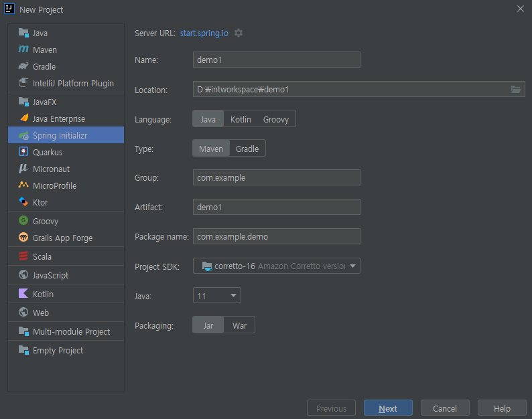
Task: Click the Web globe icon
Action: coord(23,312)
